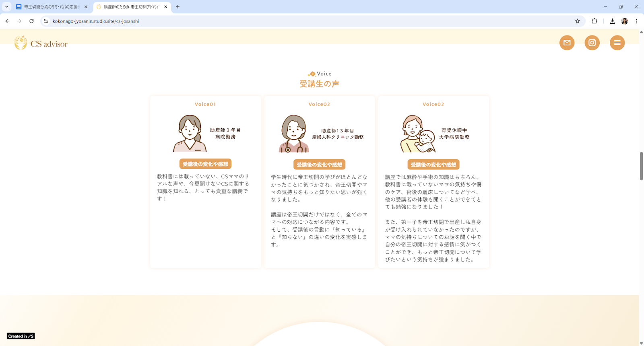Click the scrollbar up arrow
This screenshot has width=644, height=346.
click(x=641, y=32)
